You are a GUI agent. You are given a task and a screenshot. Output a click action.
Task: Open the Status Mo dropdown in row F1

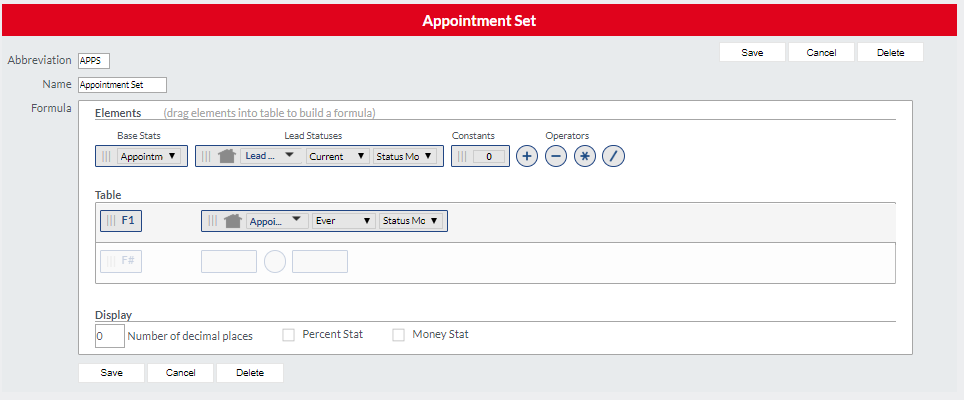411,221
